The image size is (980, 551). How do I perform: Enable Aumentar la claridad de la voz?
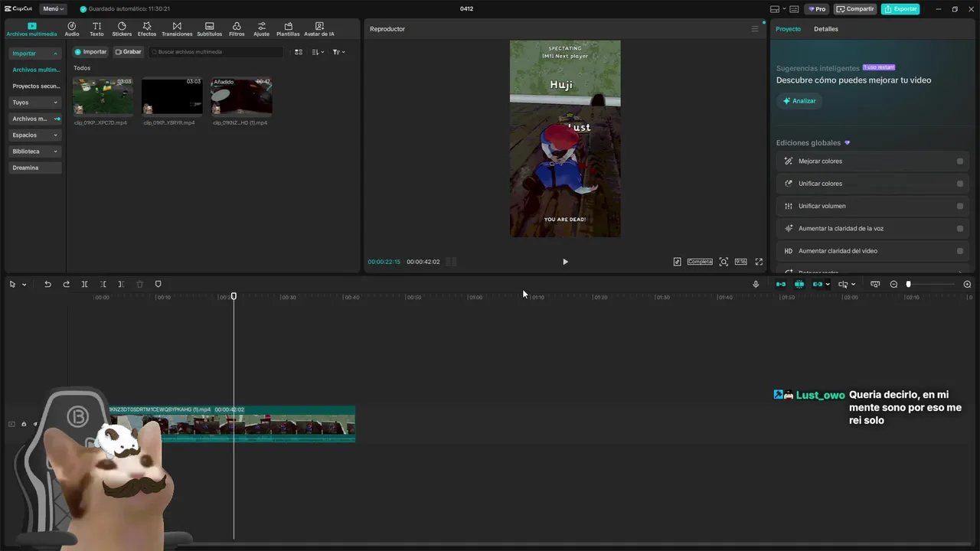(x=960, y=229)
